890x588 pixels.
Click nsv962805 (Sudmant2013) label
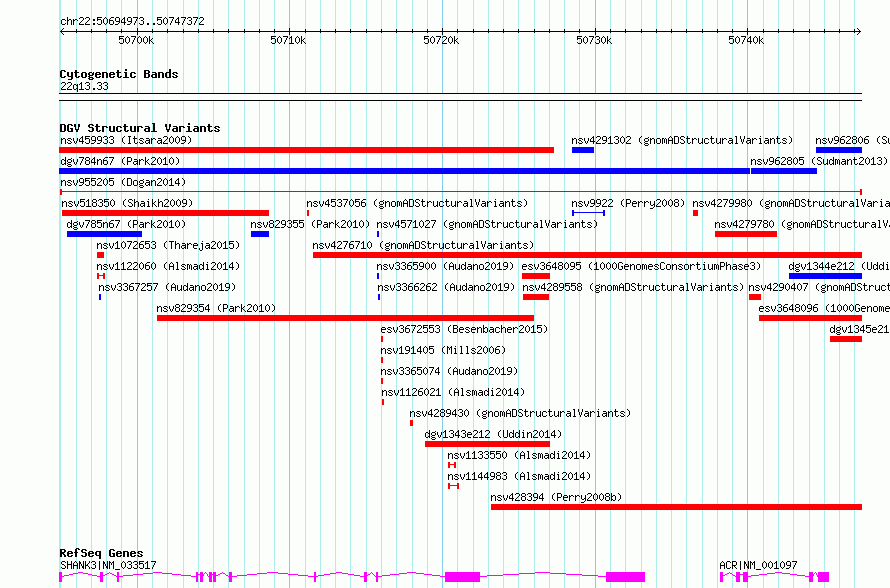click(818, 161)
